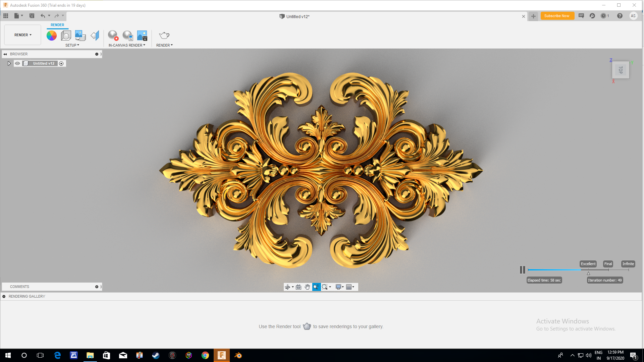Select the RENDER ribbon tab
The height and width of the screenshot is (362, 644).
57,25
